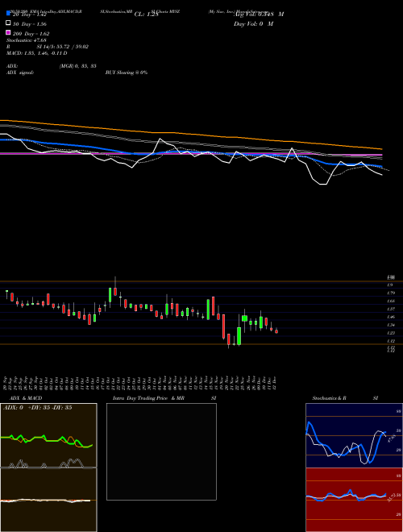
Task: Select the '50 Day - 1.56' label
Action: click(x=30, y=24)
